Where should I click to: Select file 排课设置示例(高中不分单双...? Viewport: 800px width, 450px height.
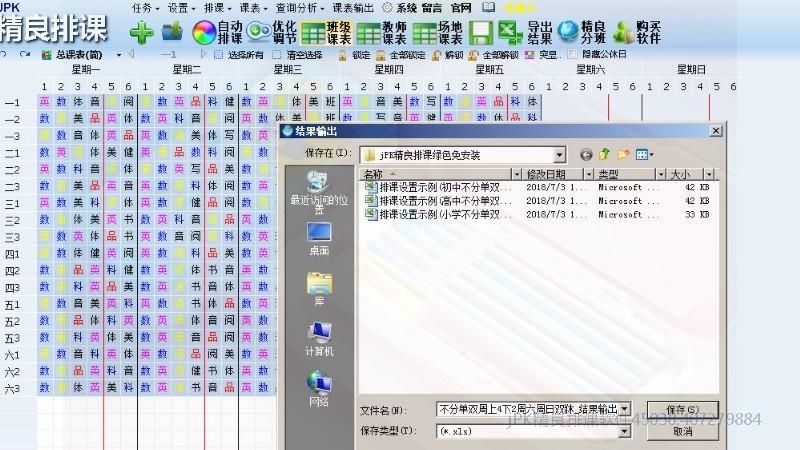click(438, 201)
